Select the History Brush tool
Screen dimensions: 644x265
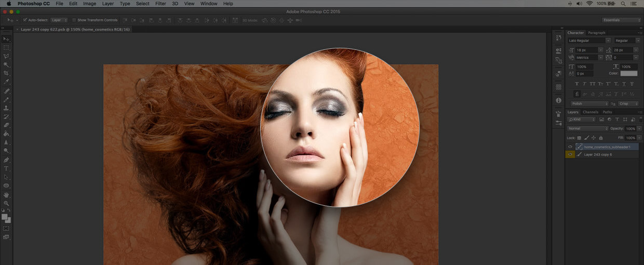(x=6, y=116)
